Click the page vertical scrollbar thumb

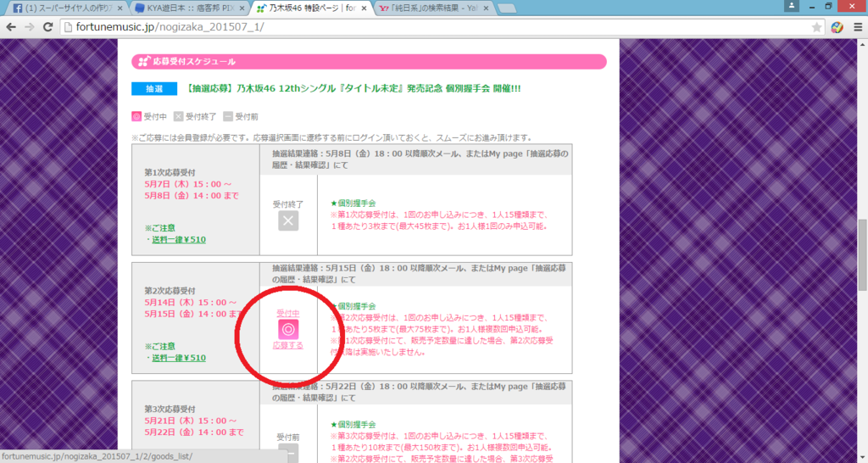tap(862, 254)
